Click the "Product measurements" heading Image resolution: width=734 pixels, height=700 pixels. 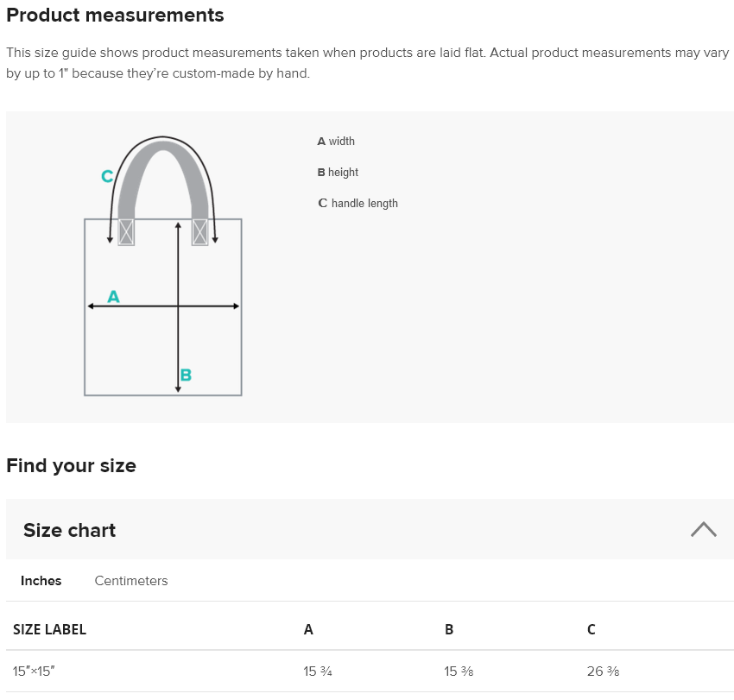(115, 15)
